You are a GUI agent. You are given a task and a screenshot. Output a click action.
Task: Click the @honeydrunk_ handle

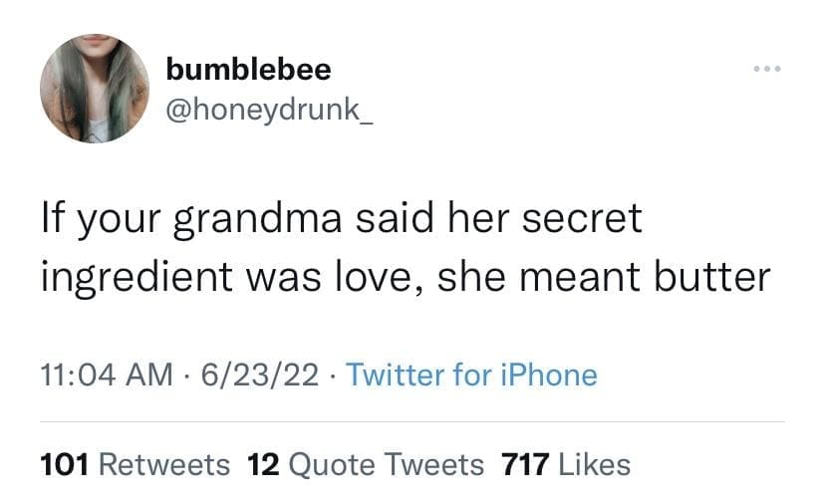(269, 105)
